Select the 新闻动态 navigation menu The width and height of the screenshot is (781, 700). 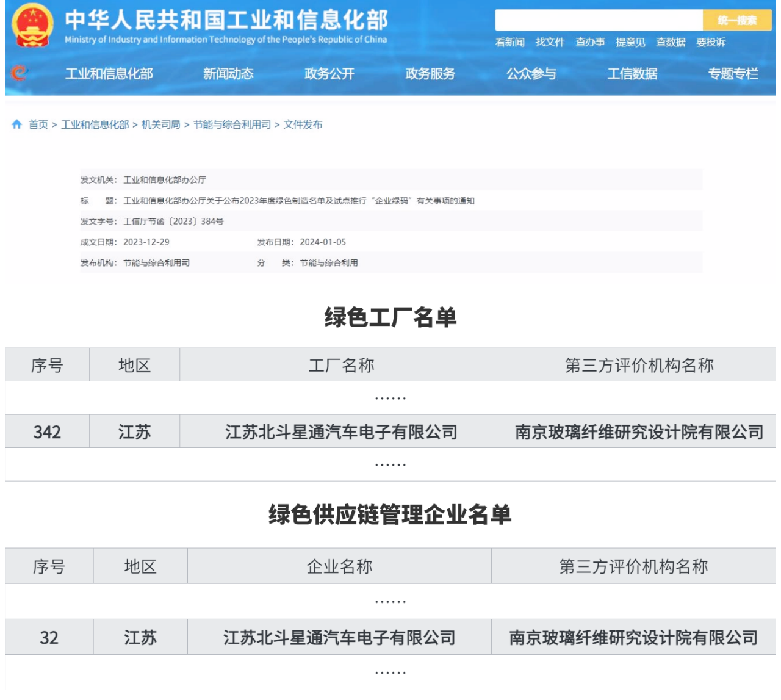click(228, 74)
